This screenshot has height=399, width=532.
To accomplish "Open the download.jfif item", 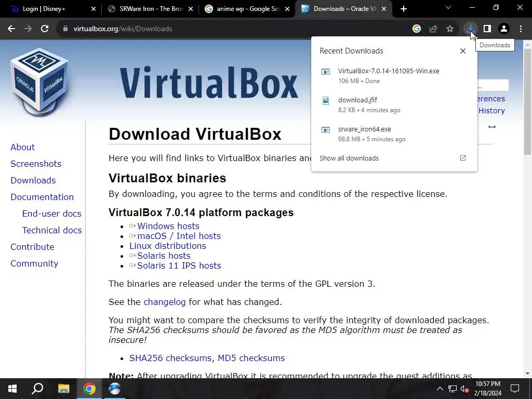I will (394, 105).
